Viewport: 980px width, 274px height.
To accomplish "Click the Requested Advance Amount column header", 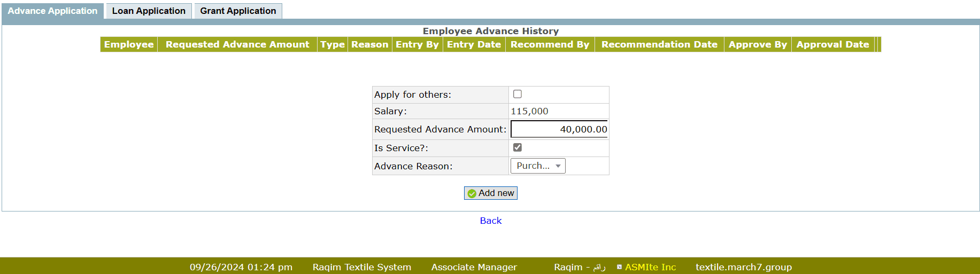I will [237, 44].
